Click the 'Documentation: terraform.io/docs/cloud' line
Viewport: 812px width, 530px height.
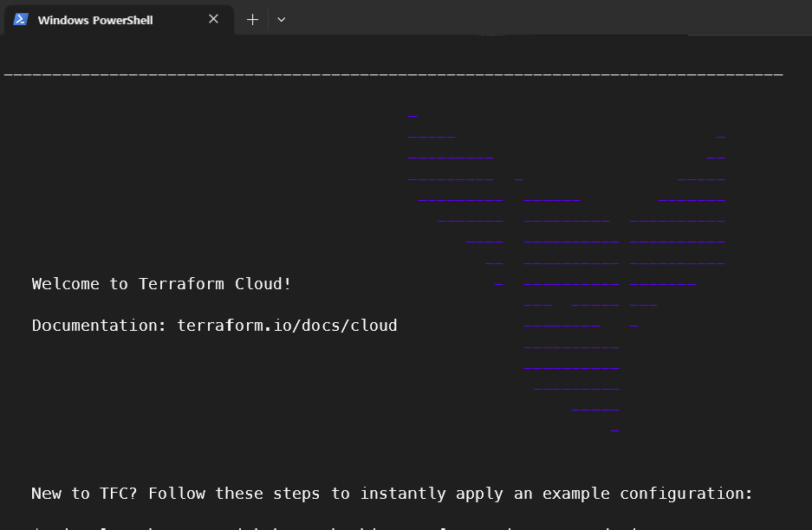214,326
